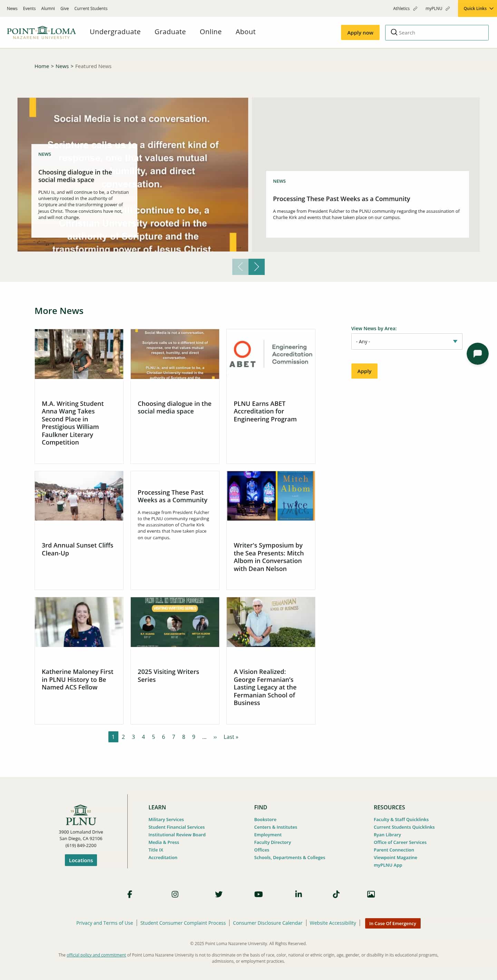Open the Online menu
Image resolution: width=497 pixels, height=980 pixels.
tap(211, 32)
